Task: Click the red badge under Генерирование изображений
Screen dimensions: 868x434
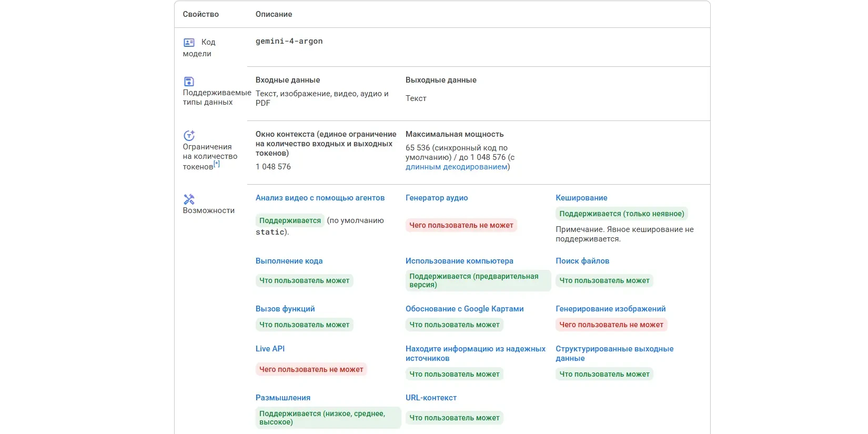Action: tap(611, 325)
